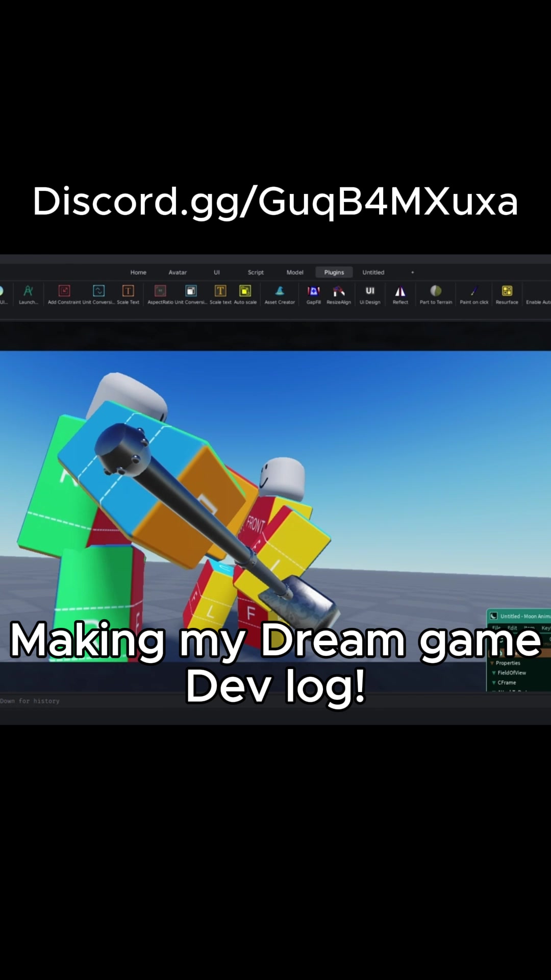
Task: Go to the Model tab
Action: click(295, 273)
